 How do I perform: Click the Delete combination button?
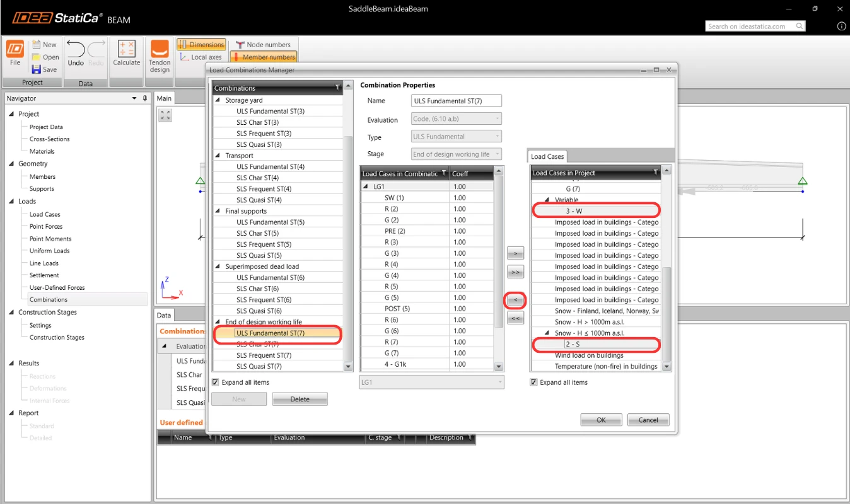(x=300, y=399)
